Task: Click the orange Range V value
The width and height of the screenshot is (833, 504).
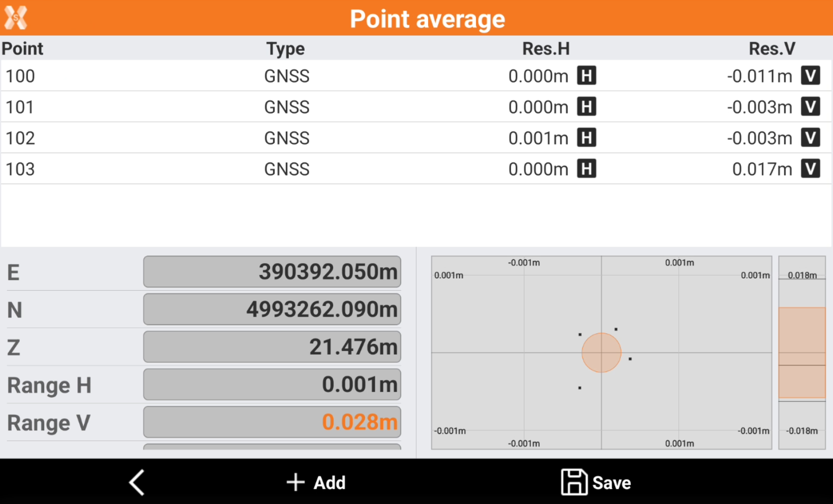Action: 359,422
